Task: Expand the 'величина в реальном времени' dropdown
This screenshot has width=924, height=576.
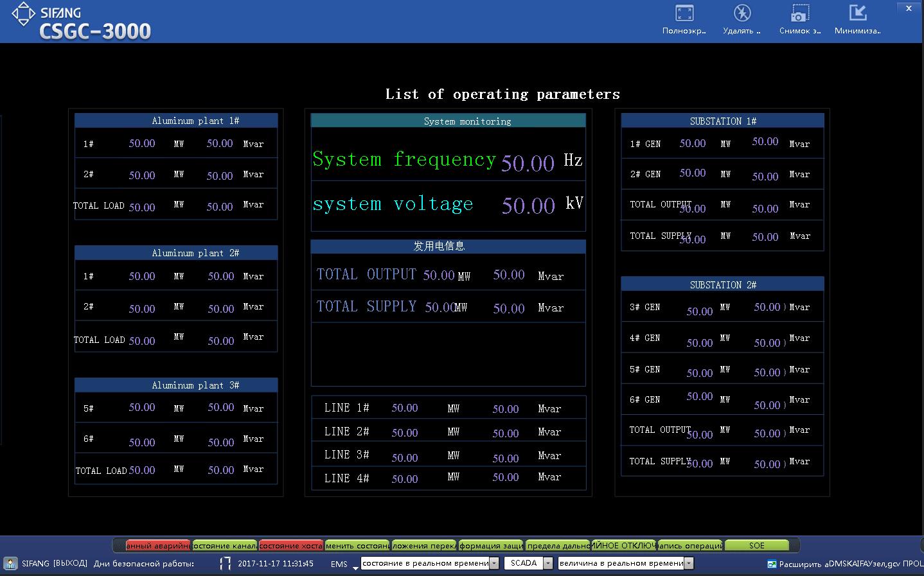Action: point(688,563)
